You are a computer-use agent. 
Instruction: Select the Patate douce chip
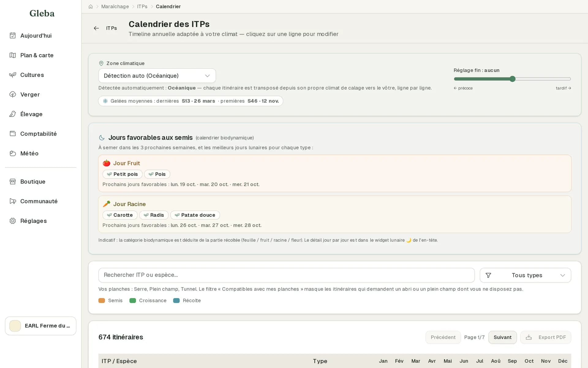tap(195, 215)
